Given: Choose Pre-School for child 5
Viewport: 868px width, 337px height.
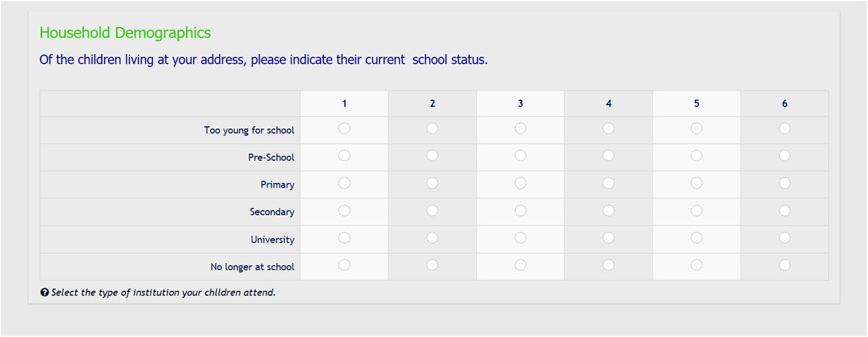Looking at the screenshot, I should [x=697, y=155].
